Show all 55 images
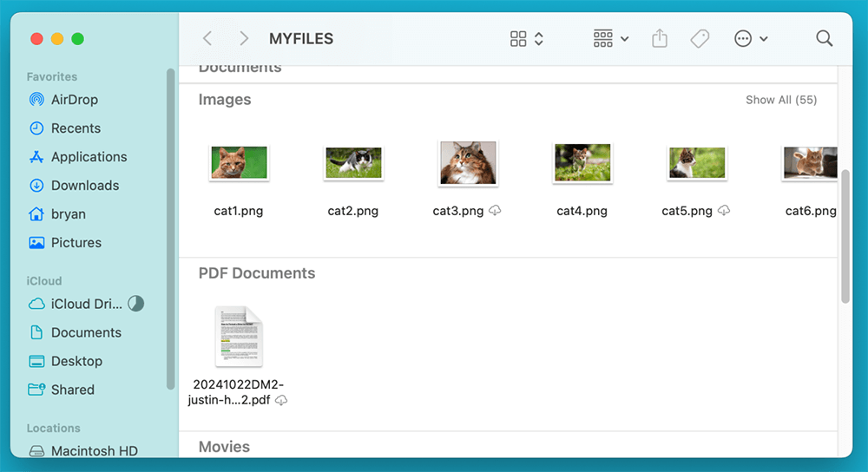The height and width of the screenshot is (472, 868). pyautogui.click(x=781, y=100)
